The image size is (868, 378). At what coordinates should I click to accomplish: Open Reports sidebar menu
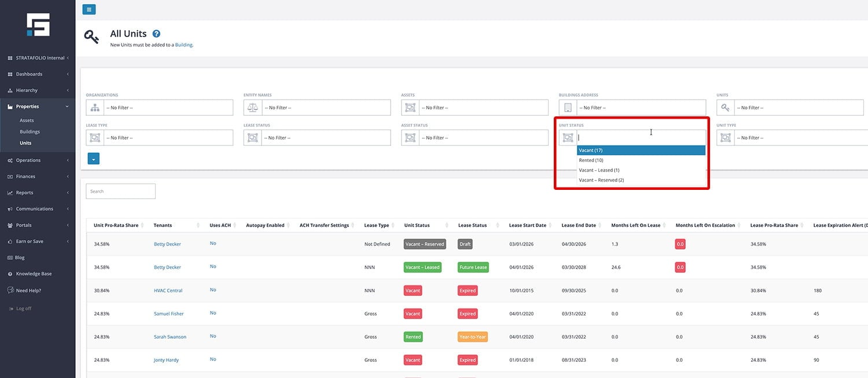pos(24,193)
